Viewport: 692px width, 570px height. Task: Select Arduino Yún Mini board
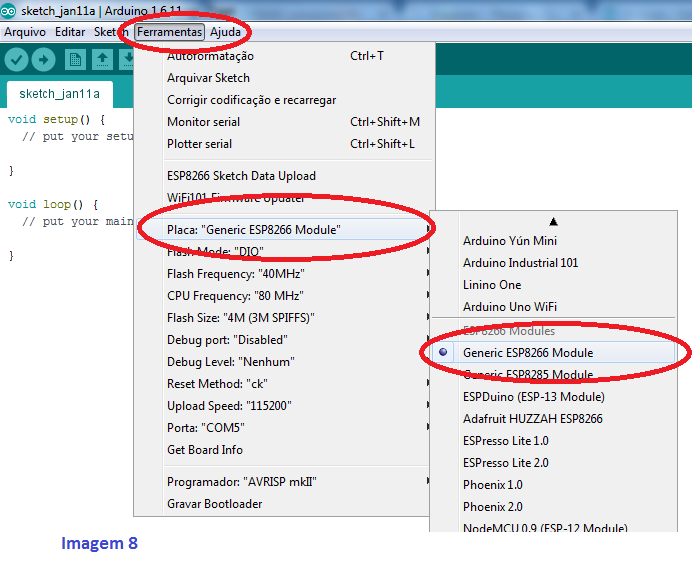tap(553, 241)
